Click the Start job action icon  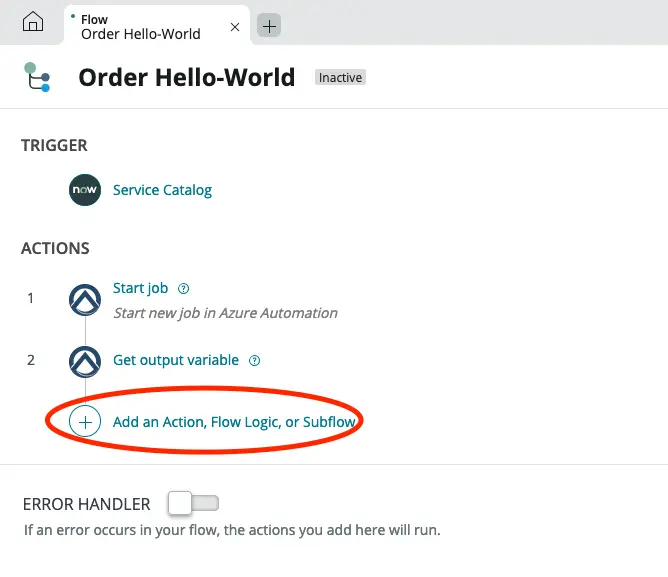coord(85,298)
